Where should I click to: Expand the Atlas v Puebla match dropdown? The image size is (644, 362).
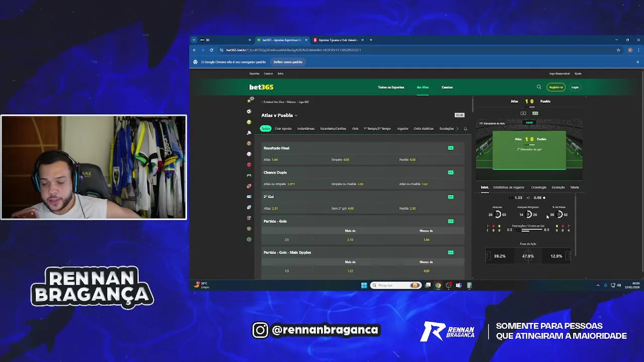tap(296, 116)
